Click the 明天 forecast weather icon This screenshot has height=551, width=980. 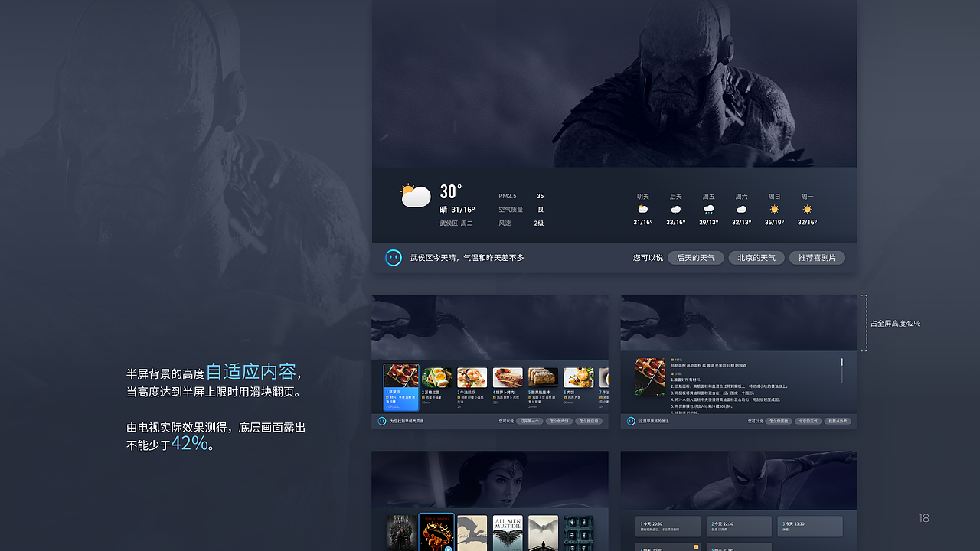pos(643,209)
